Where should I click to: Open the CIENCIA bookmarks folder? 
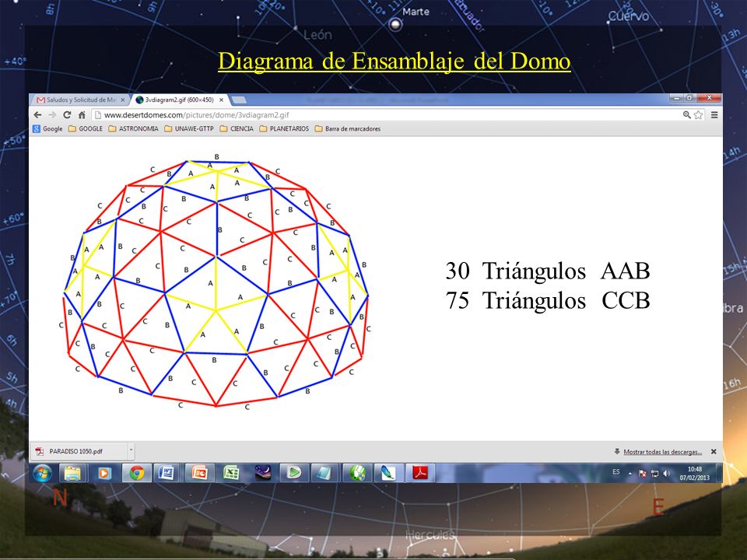[237, 128]
